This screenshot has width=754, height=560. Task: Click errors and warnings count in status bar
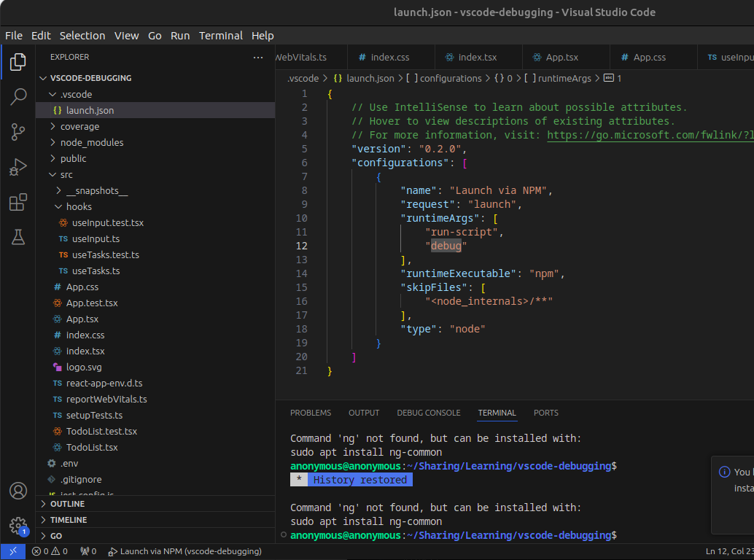coord(50,551)
